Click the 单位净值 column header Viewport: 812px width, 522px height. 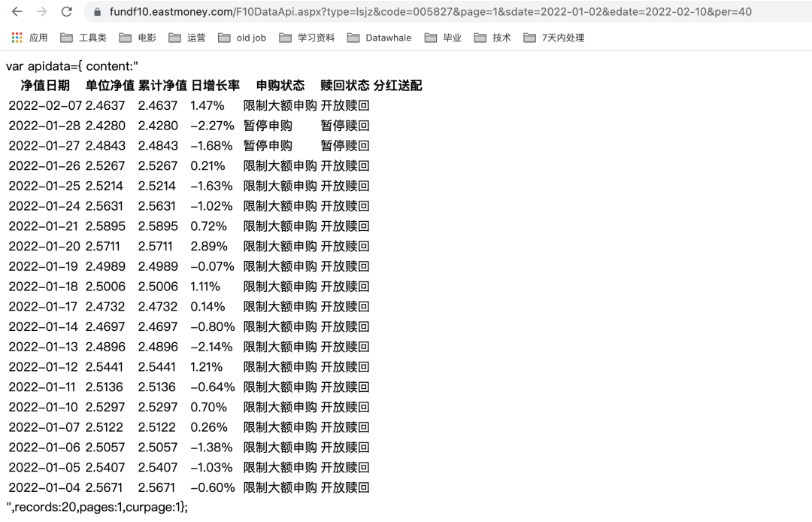pyautogui.click(x=110, y=86)
